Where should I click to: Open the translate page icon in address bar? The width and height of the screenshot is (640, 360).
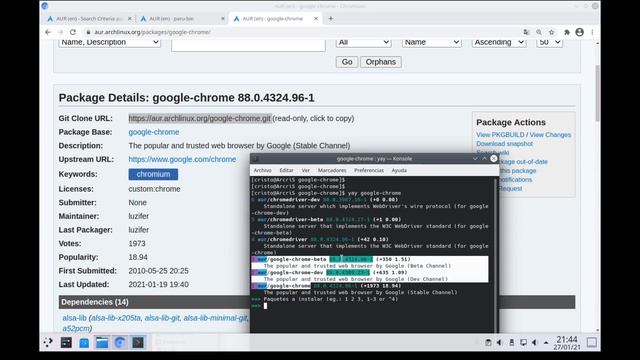tap(527, 32)
